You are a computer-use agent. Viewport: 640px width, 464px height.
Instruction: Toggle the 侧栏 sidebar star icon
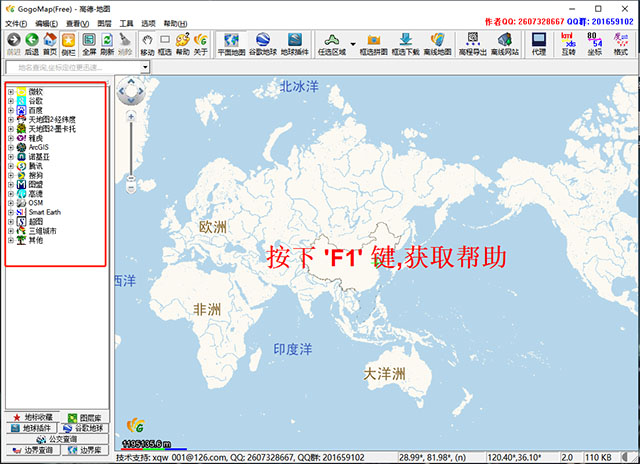(68, 40)
